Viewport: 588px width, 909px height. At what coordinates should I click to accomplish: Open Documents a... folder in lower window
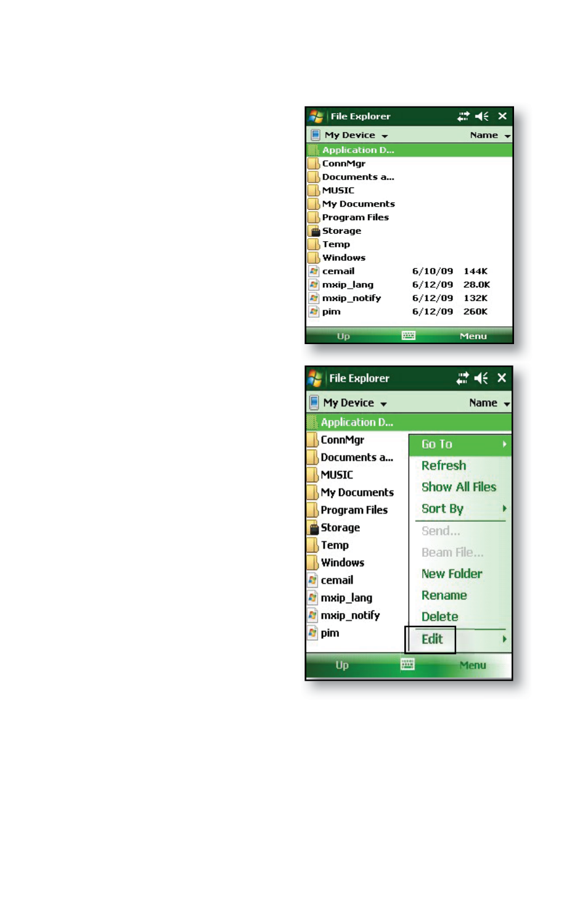point(357,457)
